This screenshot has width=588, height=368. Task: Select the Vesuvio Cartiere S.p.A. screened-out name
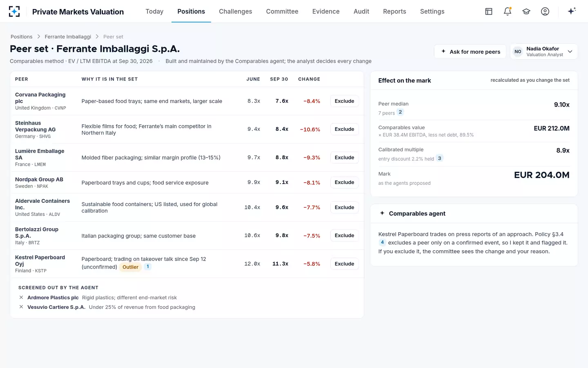pyautogui.click(x=56, y=307)
